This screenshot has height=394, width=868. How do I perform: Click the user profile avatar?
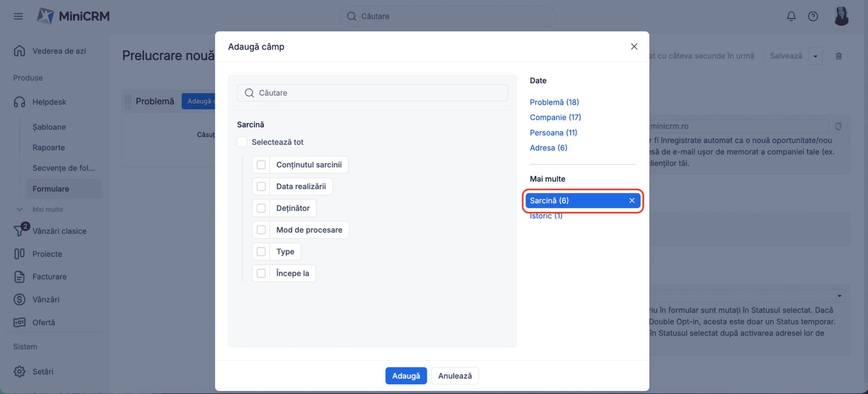pyautogui.click(x=841, y=16)
